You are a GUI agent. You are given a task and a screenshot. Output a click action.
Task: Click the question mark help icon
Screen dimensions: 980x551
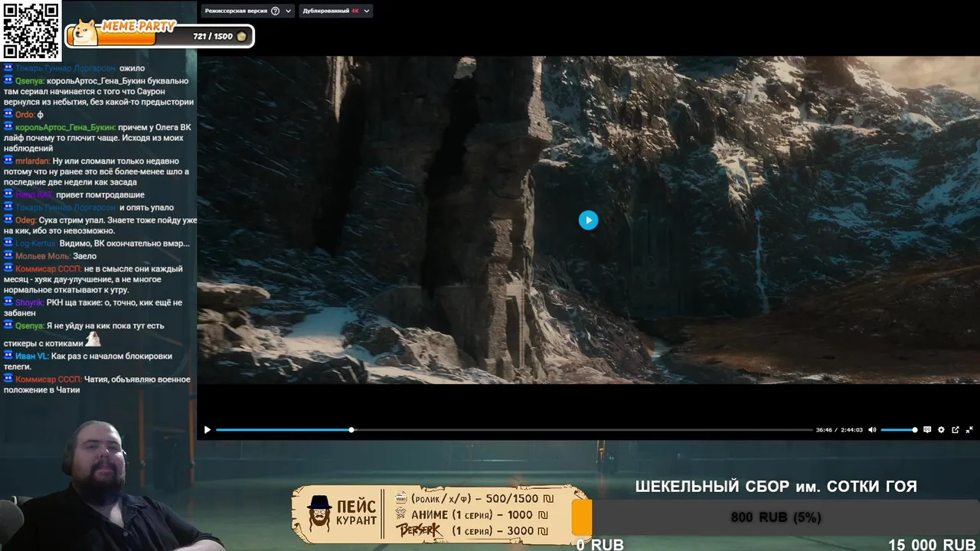[x=276, y=11]
